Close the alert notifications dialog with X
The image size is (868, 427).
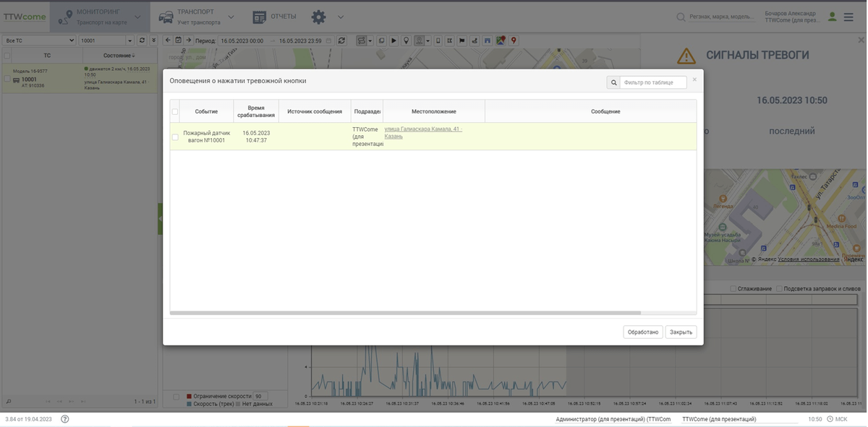coord(694,79)
